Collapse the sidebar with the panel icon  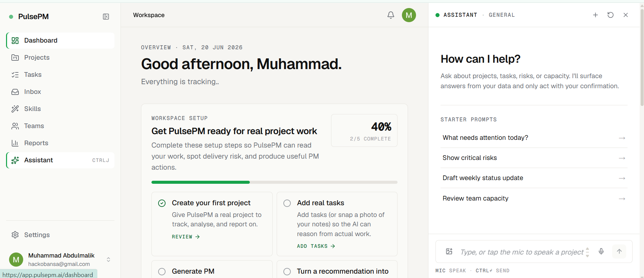click(106, 16)
